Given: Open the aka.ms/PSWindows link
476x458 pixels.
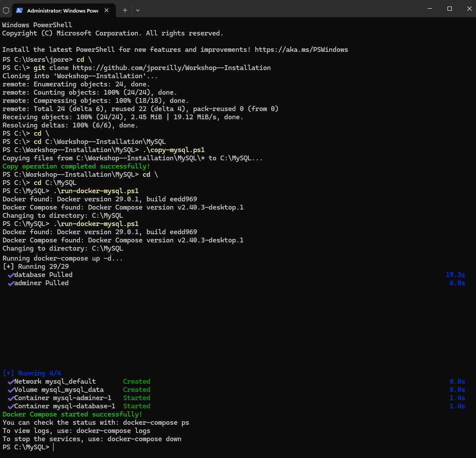Looking at the screenshot, I should point(301,50).
